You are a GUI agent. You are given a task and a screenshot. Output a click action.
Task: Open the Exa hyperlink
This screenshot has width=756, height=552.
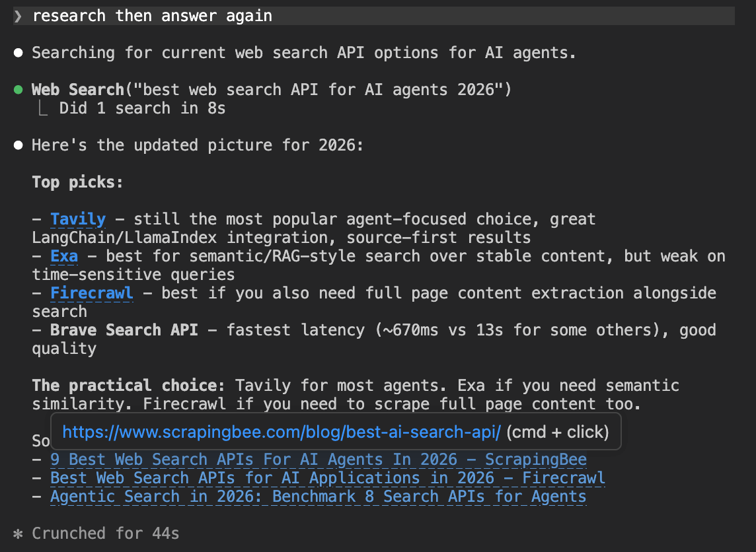click(x=64, y=256)
